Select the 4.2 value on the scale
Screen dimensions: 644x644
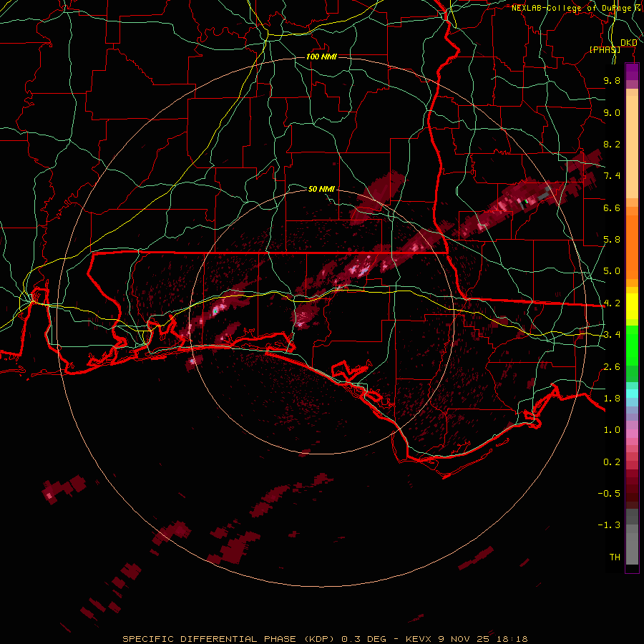point(612,303)
